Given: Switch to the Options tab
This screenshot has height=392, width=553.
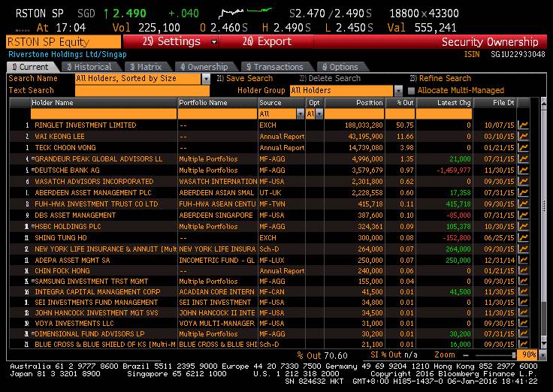Looking at the screenshot, I should [x=340, y=67].
